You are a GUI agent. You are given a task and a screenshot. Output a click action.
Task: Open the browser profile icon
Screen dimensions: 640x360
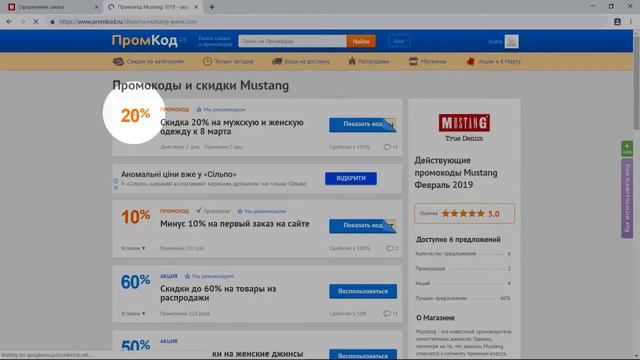pos(617,22)
